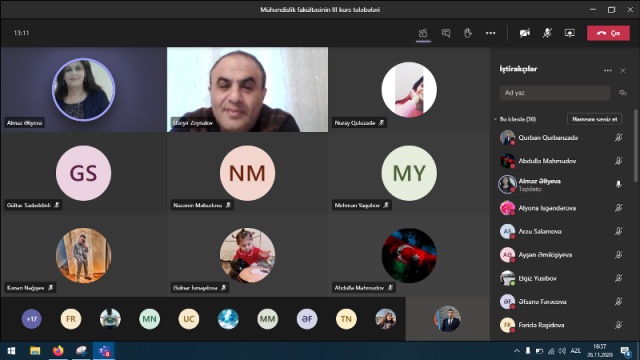Show hidden system tray icons chevron
Screen dimensions: 640x360
(517, 351)
